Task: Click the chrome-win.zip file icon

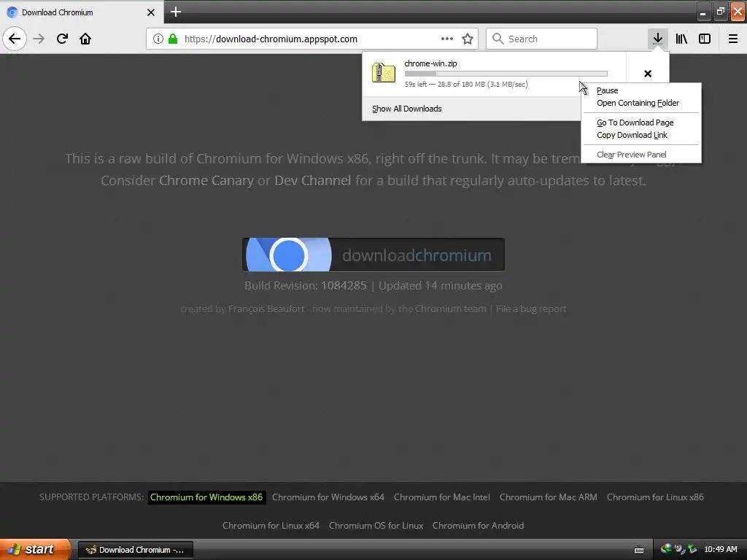Action: pos(384,74)
